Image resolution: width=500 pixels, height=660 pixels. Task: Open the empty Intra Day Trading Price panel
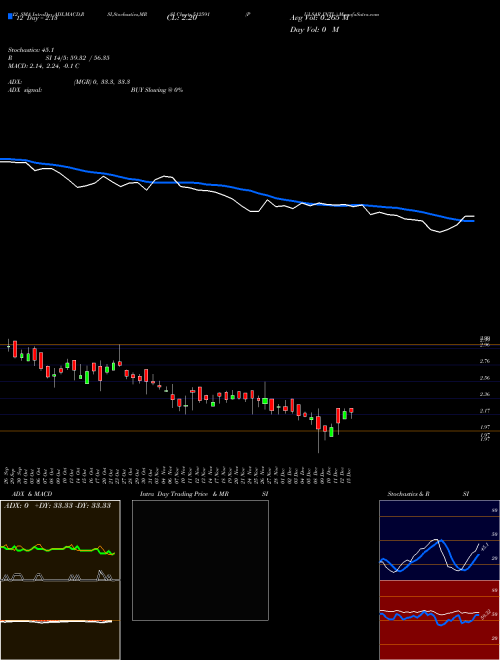[x=200, y=560]
